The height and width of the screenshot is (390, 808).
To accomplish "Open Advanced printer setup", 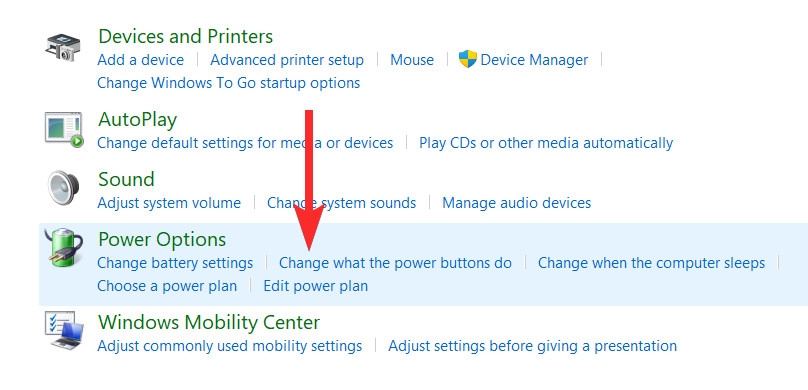I will click(287, 60).
